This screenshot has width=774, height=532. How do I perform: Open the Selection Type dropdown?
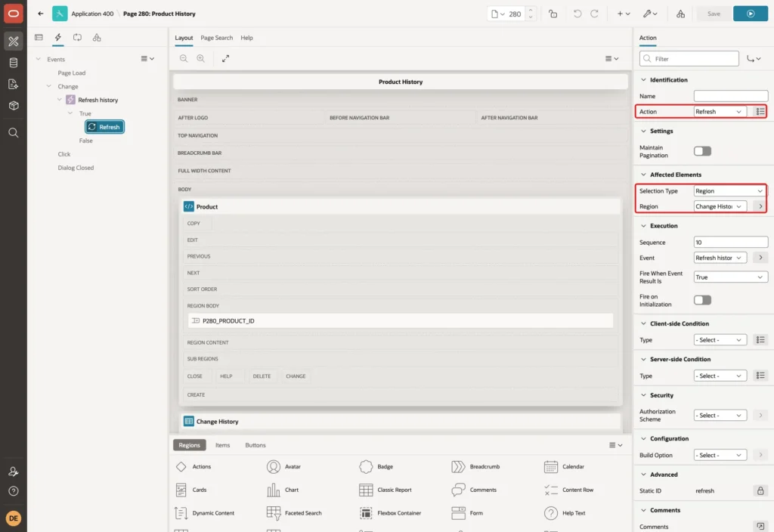(x=730, y=191)
